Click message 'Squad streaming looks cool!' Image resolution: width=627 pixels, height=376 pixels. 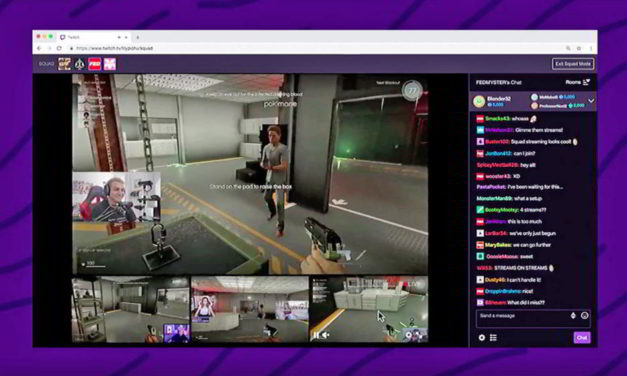click(541, 142)
